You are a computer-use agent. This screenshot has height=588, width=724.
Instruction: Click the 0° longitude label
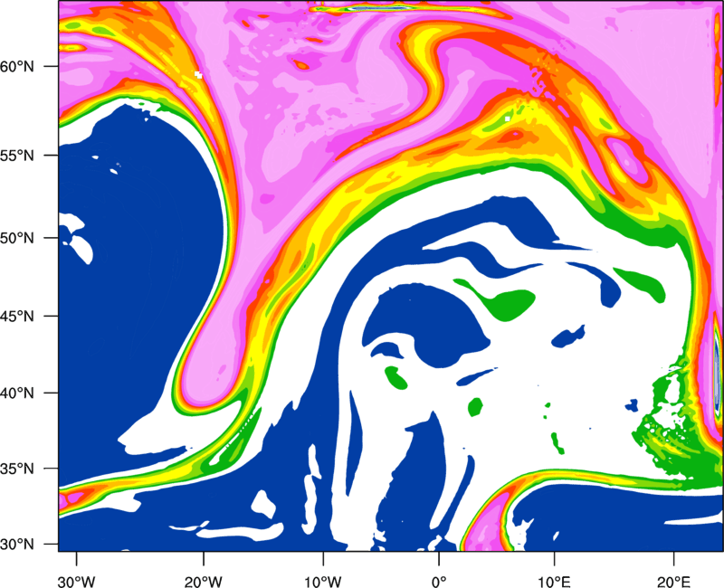439,582
